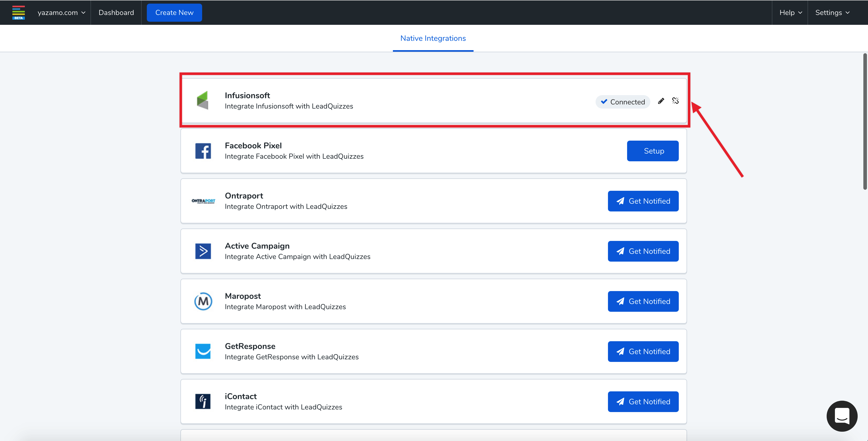The width and height of the screenshot is (868, 441).
Task: Click the Facebook Pixel title text
Action: tap(253, 146)
